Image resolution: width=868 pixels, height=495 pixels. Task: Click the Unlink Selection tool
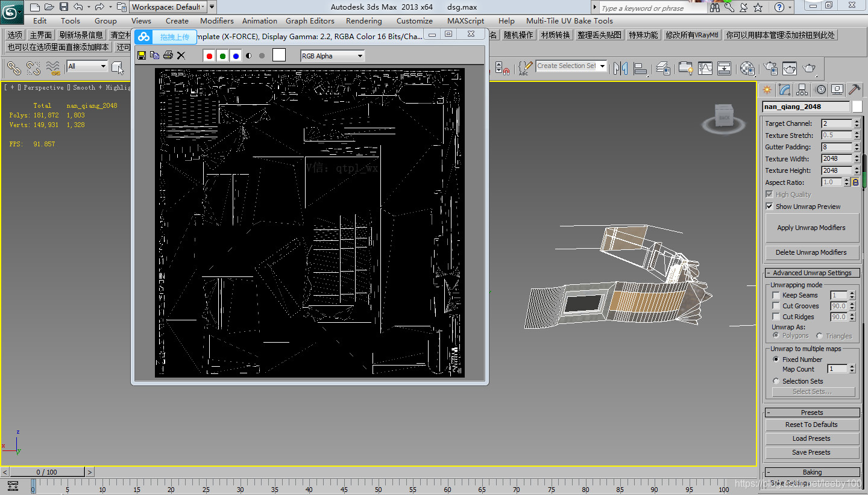[33, 67]
